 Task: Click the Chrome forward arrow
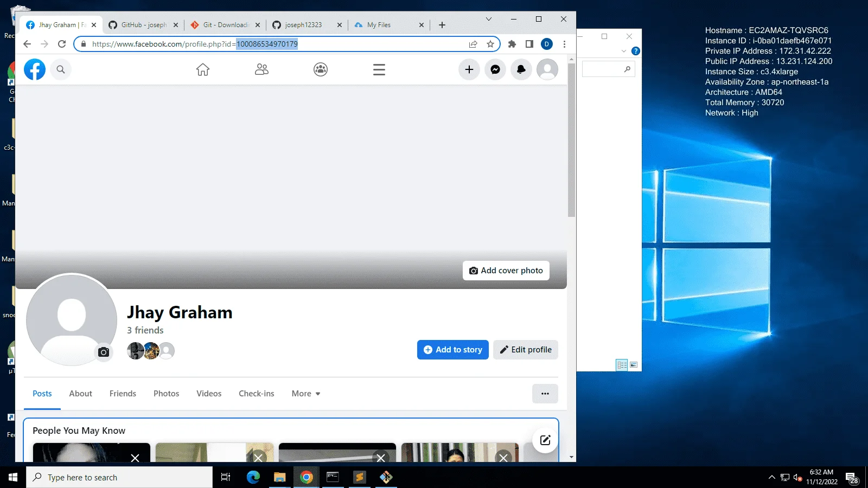coord(44,44)
